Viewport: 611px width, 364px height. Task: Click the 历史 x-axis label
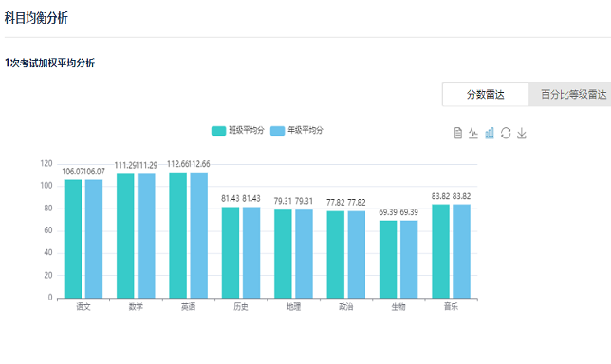241,307
